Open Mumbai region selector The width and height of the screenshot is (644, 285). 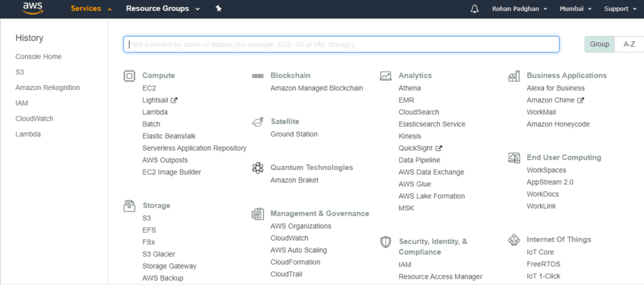click(x=575, y=9)
